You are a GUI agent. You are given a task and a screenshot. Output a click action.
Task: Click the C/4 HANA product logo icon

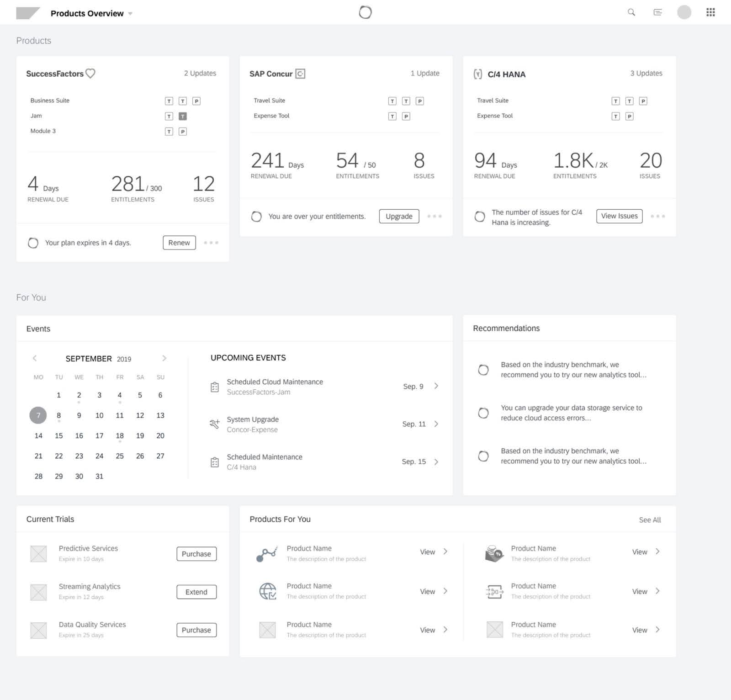click(478, 74)
